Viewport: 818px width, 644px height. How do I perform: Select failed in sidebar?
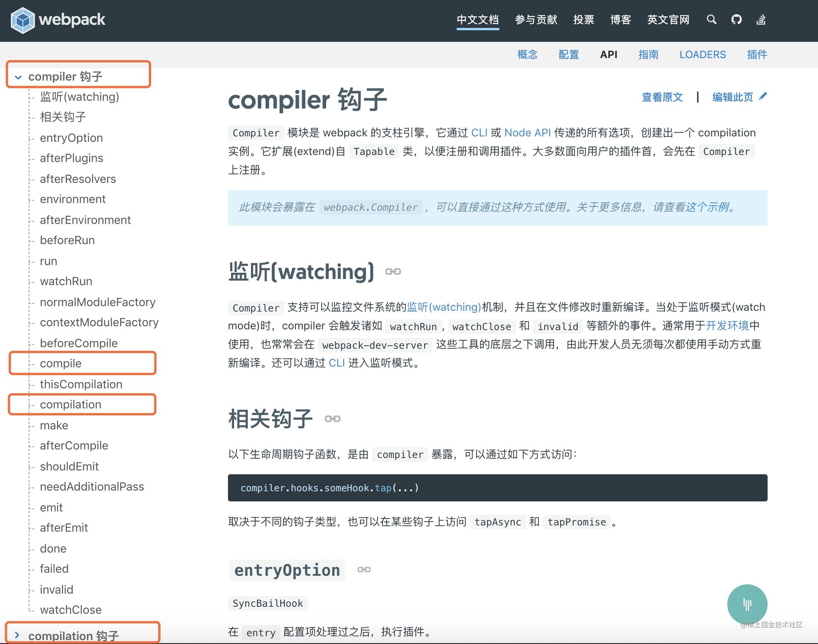pyautogui.click(x=54, y=569)
